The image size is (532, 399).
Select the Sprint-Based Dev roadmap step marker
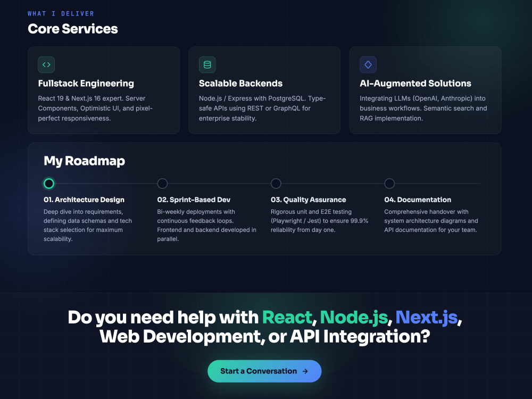[x=162, y=184]
